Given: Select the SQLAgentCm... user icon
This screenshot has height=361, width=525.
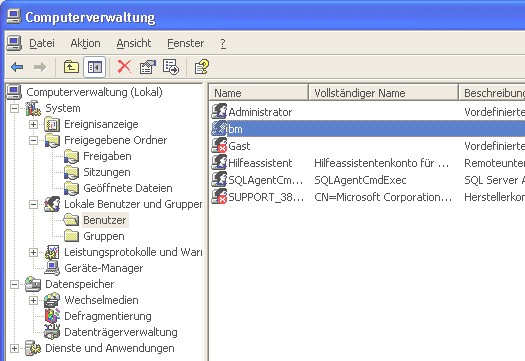Looking at the screenshot, I should coord(219,179).
